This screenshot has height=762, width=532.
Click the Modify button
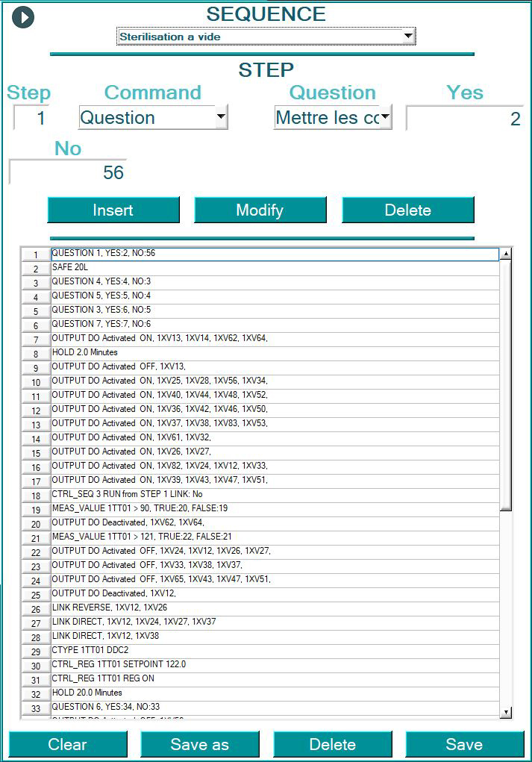pos(260,210)
